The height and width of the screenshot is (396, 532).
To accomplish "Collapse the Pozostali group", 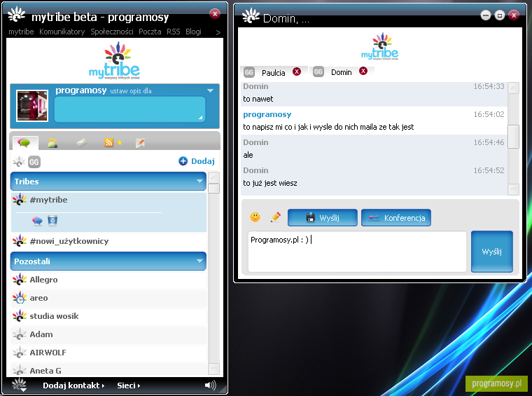I will tap(199, 261).
